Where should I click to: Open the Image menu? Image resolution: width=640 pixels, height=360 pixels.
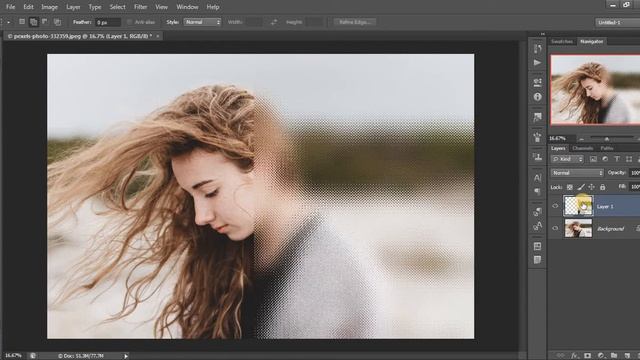(x=49, y=7)
